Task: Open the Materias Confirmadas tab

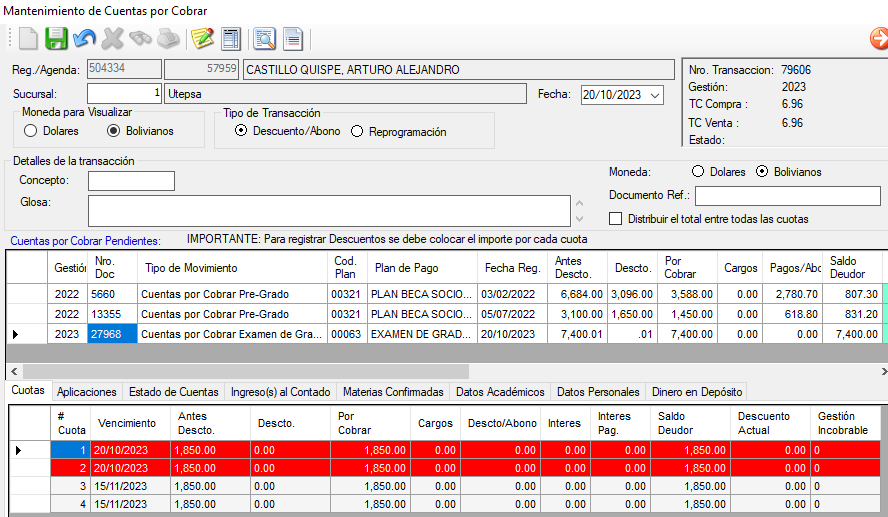Action: pyautogui.click(x=393, y=392)
